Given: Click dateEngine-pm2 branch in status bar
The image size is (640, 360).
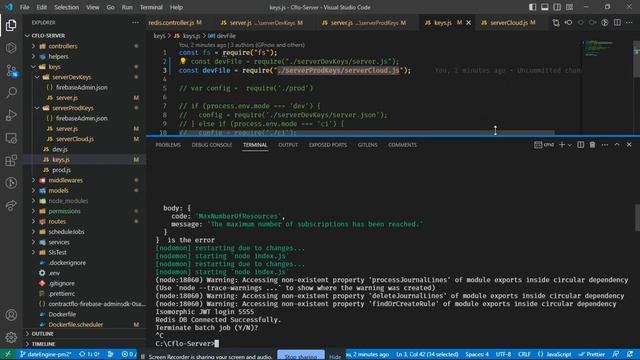Looking at the screenshot, I should click(45, 354).
